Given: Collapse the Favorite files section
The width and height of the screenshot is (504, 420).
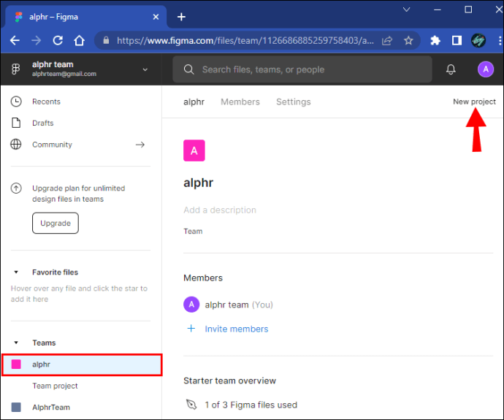Looking at the screenshot, I should coord(16,272).
